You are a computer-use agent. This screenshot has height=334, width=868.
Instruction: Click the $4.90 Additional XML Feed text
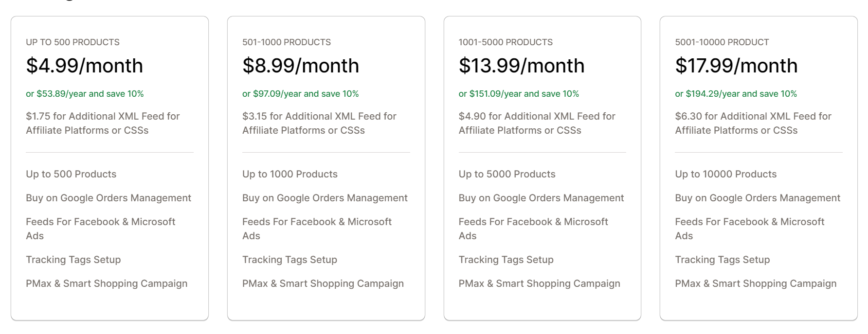tap(537, 123)
